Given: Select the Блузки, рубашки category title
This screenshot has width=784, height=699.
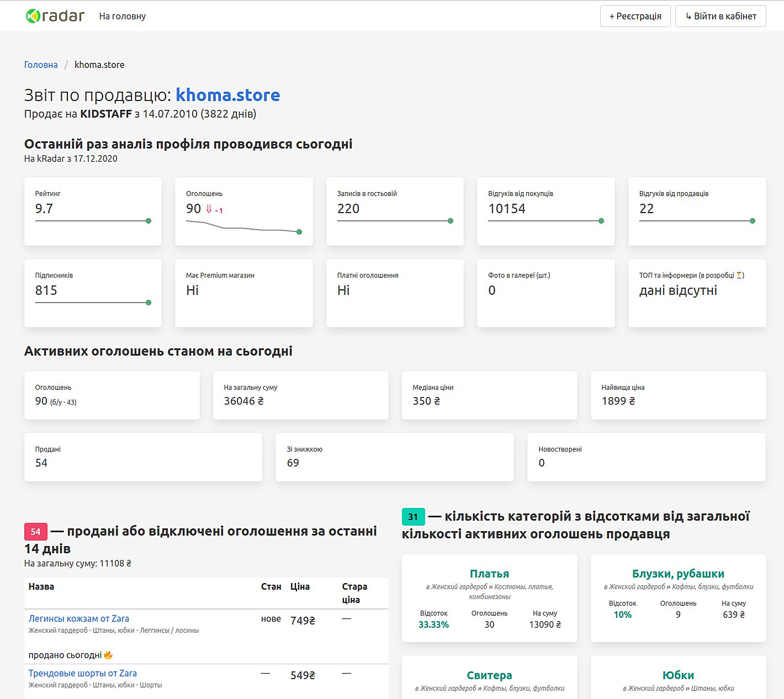Looking at the screenshot, I should click(x=678, y=574).
